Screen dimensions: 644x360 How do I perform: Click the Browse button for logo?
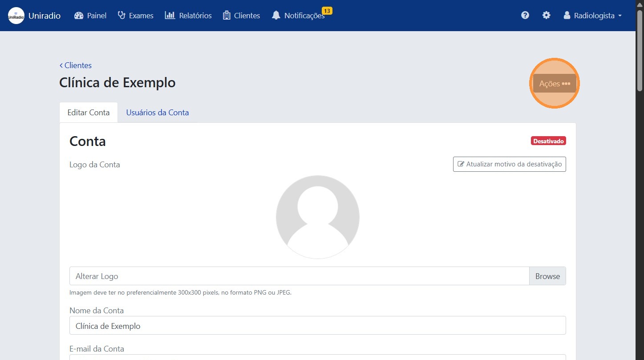pyautogui.click(x=547, y=276)
